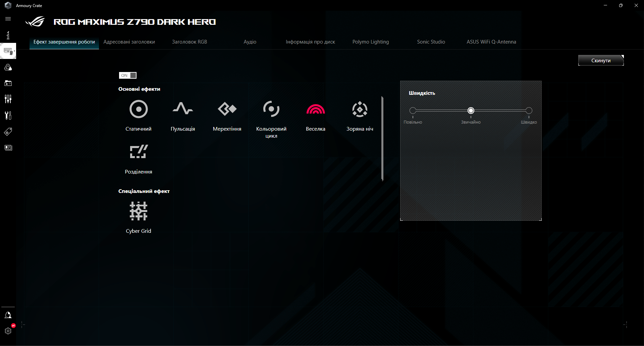Select the Розділення lighting effect
This screenshot has height=346, width=644.
click(138, 151)
